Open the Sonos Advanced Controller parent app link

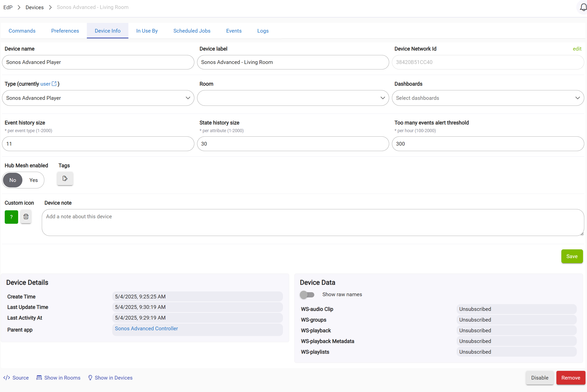pyautogui.click(x=146, y=329)
